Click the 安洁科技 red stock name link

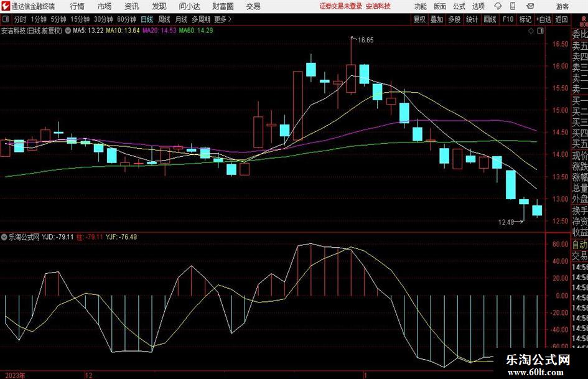[378, 6]
